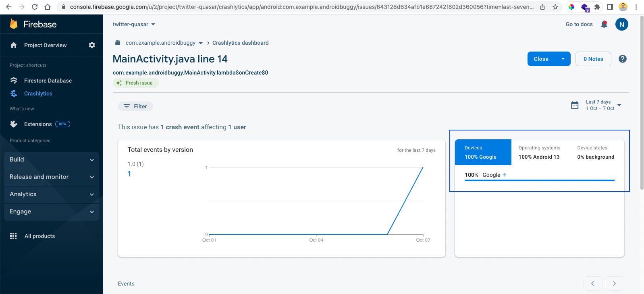Expand the Build category
The image size is (644, 294).
pyautogui.click(x=52, y=159)
